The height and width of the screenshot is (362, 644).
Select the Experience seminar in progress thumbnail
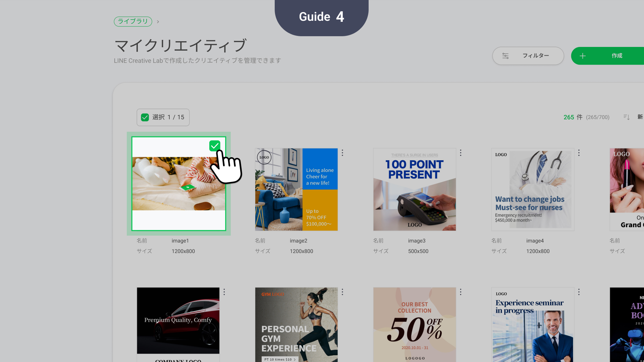[x=533, y=324]
